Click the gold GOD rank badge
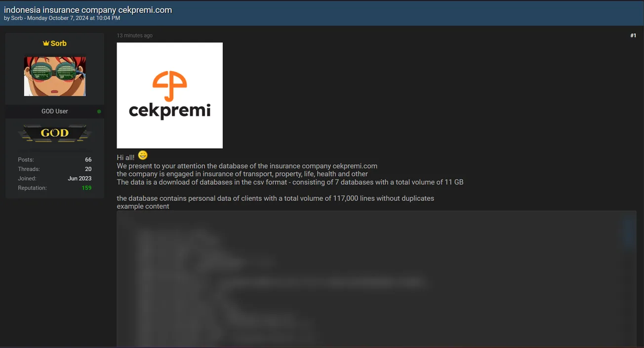The image size is (644, 348). [54, 133]
